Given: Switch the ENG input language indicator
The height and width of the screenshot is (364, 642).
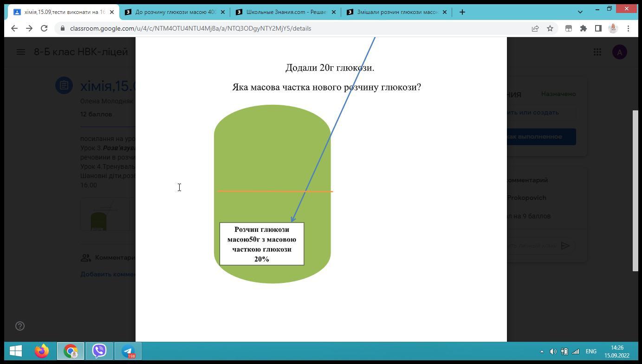Looking at the screenshot, I should tap(591, 351).
